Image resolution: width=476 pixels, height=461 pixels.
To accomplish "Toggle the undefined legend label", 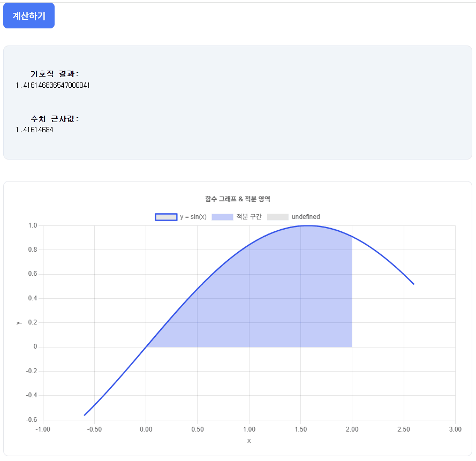I will tap(306, 217).
